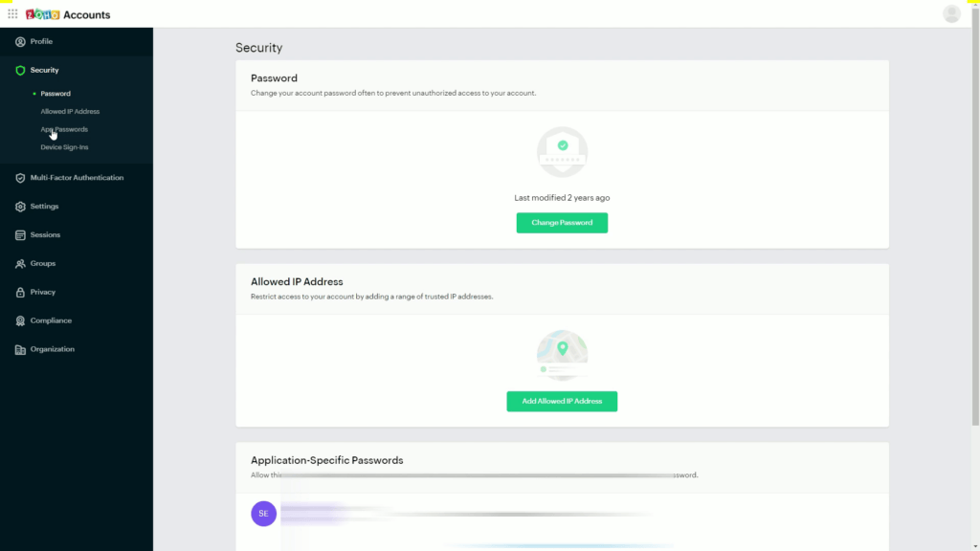Screen dimensions: 980x551
Task: Click the Change Password button
Action: pyautogui.click(x=562, y=222)
